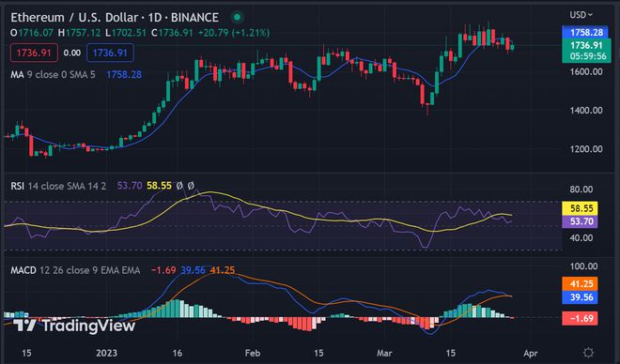Image resolution: width=620 pixels, height=364 pixels.
Task: Click the Ethereum / U.S. Dollar symbol title
Action: (x=115, y=18)
